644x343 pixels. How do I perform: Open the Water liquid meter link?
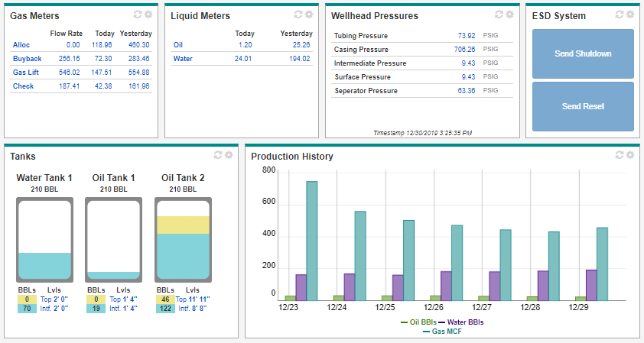click(x=183, y=58)
